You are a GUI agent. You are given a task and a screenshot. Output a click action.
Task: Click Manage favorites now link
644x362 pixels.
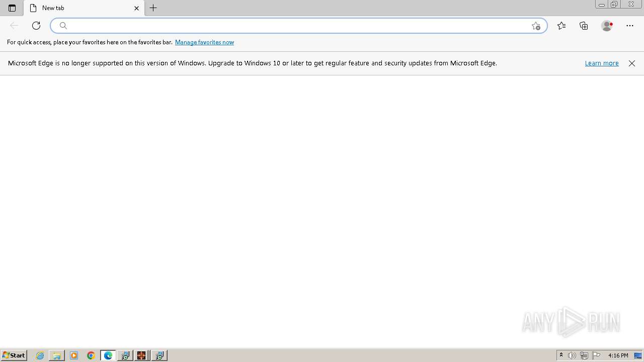pos(204,42)
